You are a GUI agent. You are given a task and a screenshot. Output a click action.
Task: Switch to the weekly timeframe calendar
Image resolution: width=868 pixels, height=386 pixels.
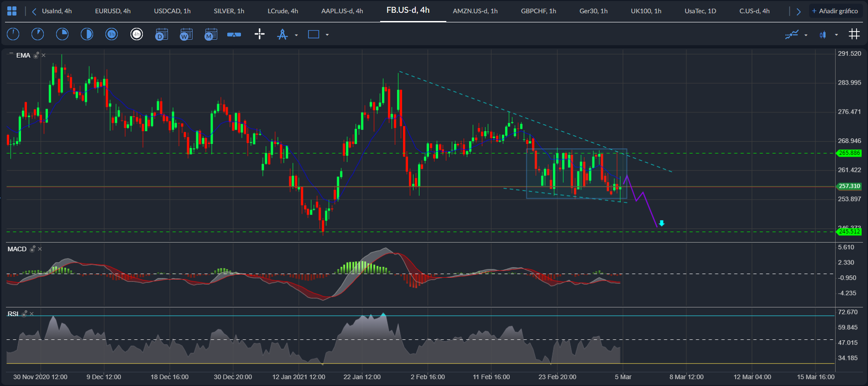[x=186, y=34]
